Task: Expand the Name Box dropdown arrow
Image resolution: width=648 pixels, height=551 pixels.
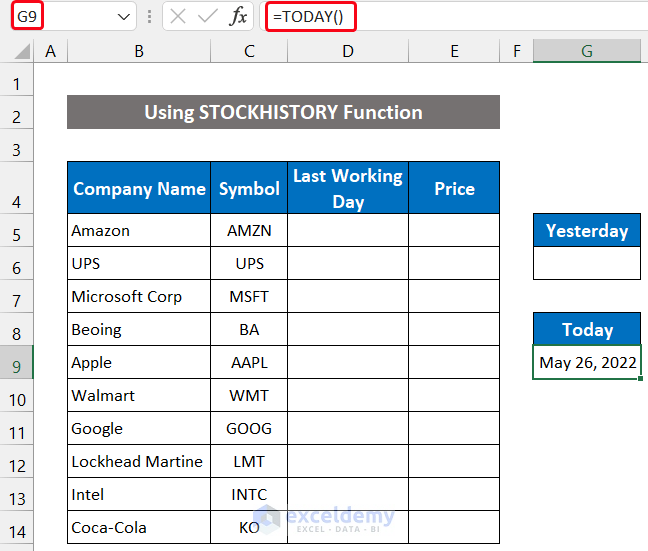Action: (124, 17)
